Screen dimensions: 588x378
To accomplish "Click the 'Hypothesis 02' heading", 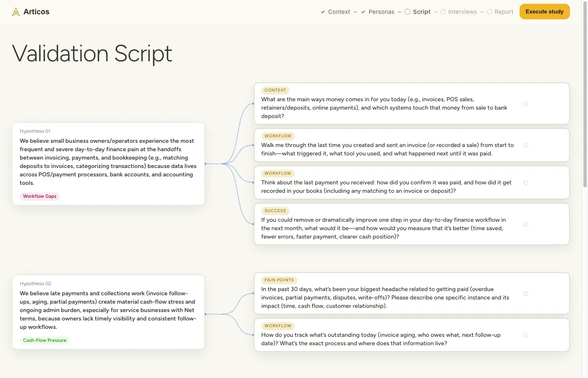I will click(x=35, y=283).
